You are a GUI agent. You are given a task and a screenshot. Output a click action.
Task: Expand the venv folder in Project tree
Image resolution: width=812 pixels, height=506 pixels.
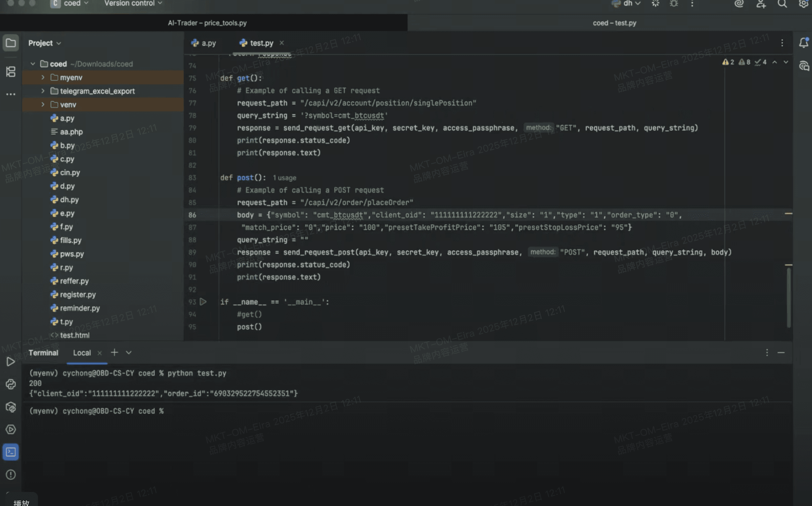tap(43, 104)
